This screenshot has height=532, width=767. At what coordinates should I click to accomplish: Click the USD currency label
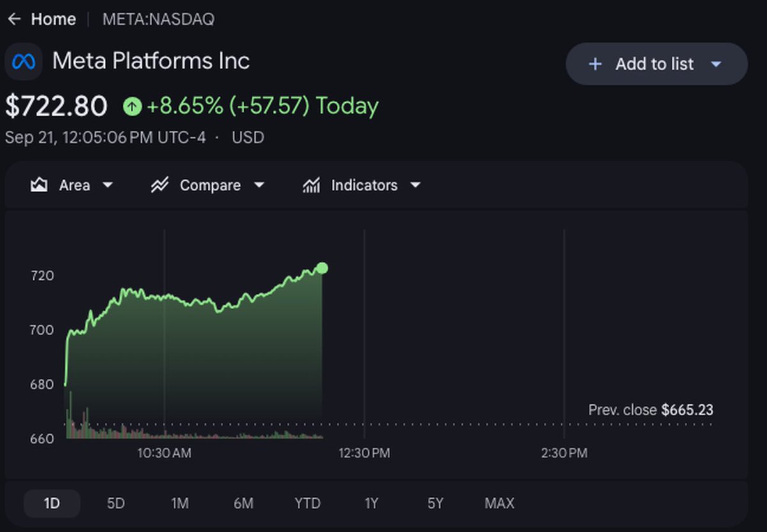coord(248,137)
